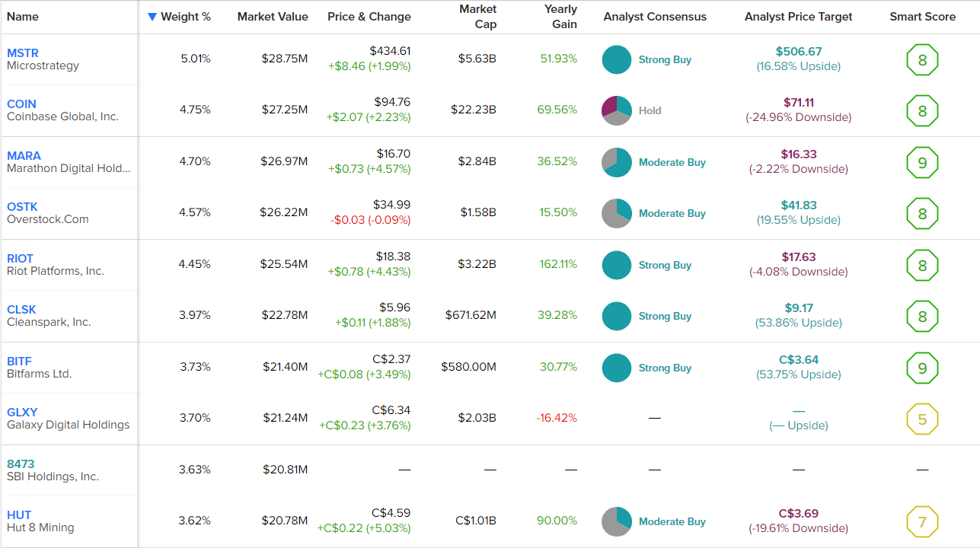Viewport: 980px width, 548px height.
Task: Click SBI Holdings market value $20.81M
Action: pos(284,470)
